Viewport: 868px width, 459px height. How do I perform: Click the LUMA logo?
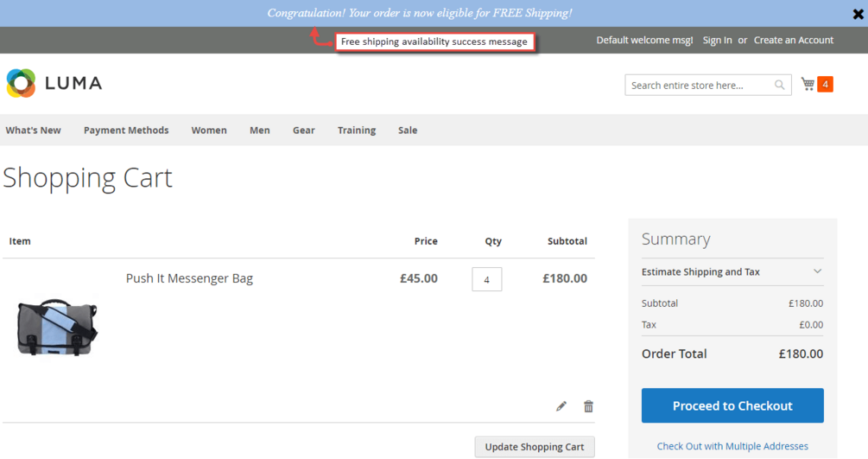coord(54,83)
